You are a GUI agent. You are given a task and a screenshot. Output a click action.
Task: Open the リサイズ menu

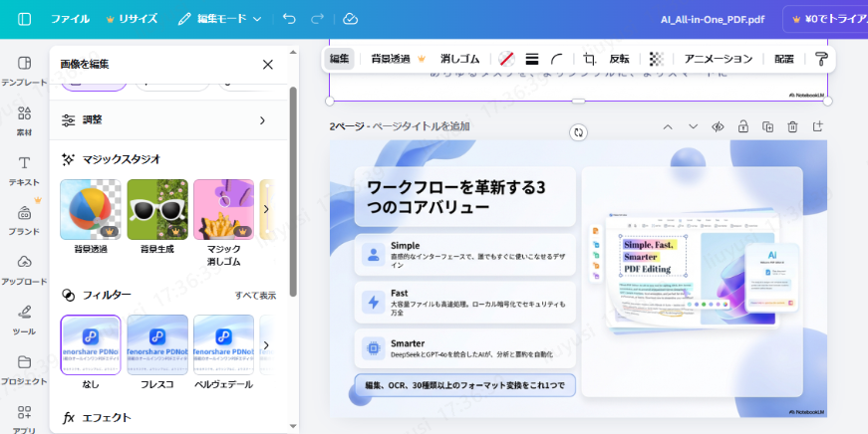(132, 19)
